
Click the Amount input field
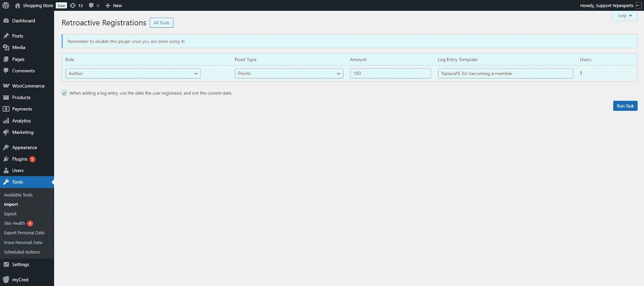click(x=390, y=73)
